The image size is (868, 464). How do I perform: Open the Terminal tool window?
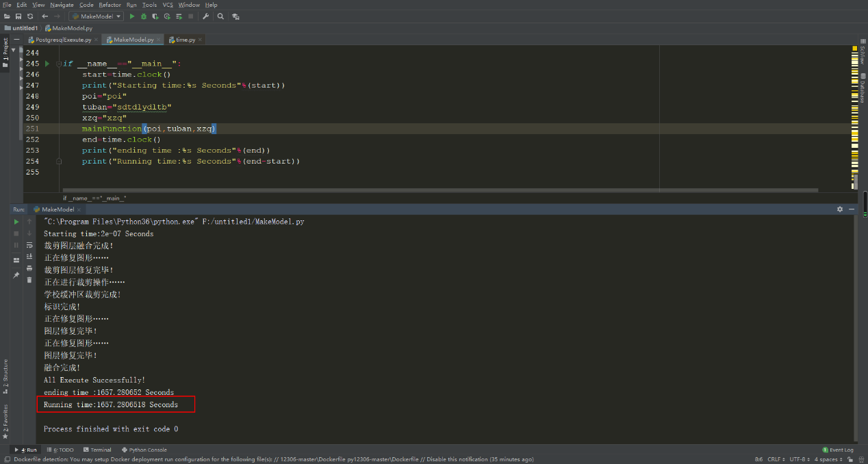tap(97, 450)
